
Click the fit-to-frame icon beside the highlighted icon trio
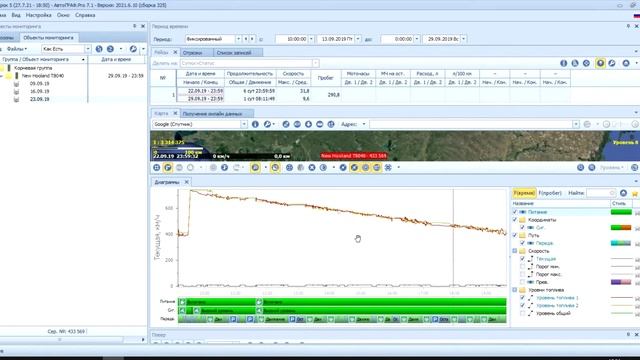point(388,167)
